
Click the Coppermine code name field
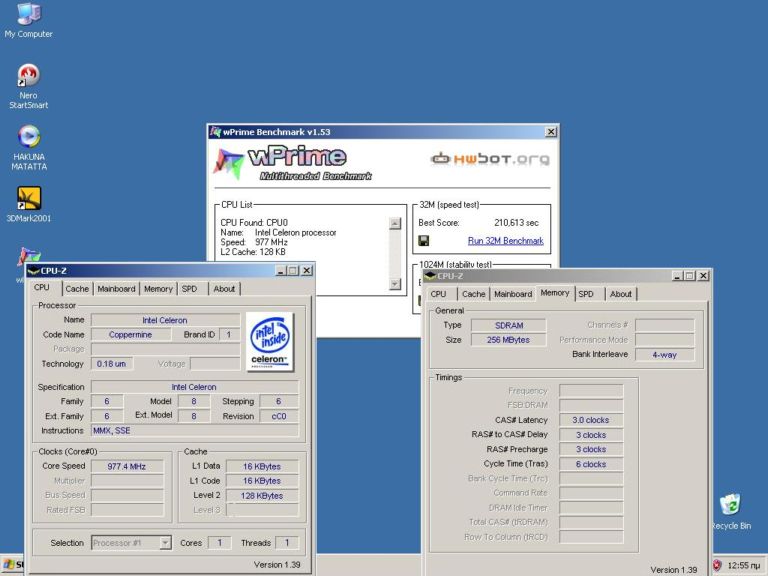[x=131, y=335]
